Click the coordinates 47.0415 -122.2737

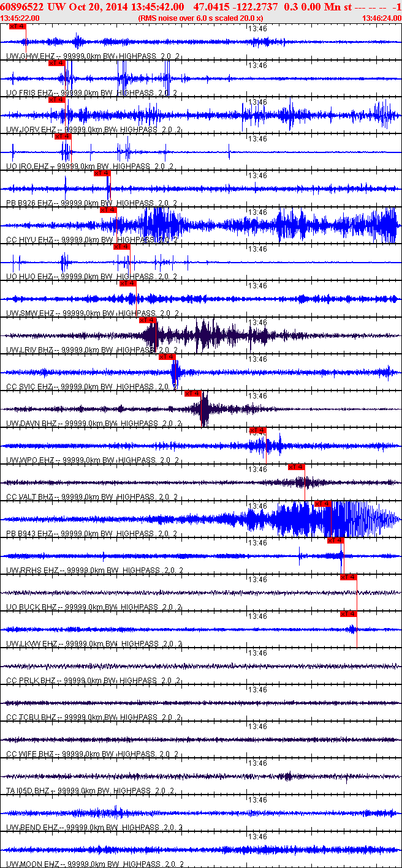click(235, 7)
